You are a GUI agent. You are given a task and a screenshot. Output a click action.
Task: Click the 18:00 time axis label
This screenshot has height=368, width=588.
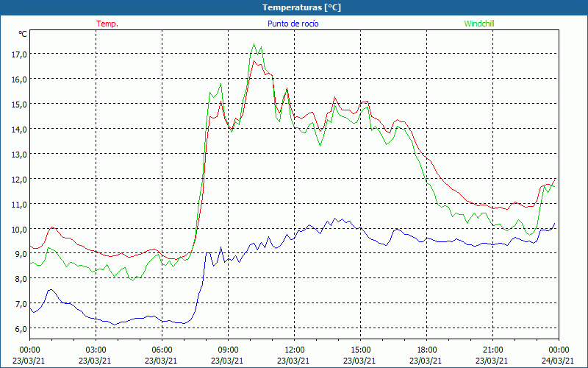click(426, 350)
